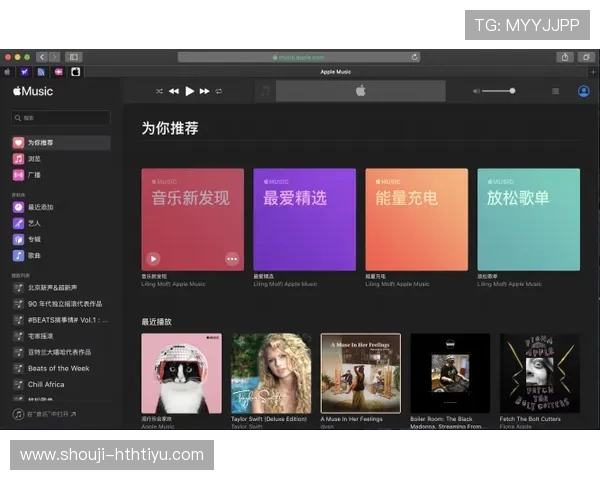Open Boiler Room Black Madonna cover

[x=450, y=373]
